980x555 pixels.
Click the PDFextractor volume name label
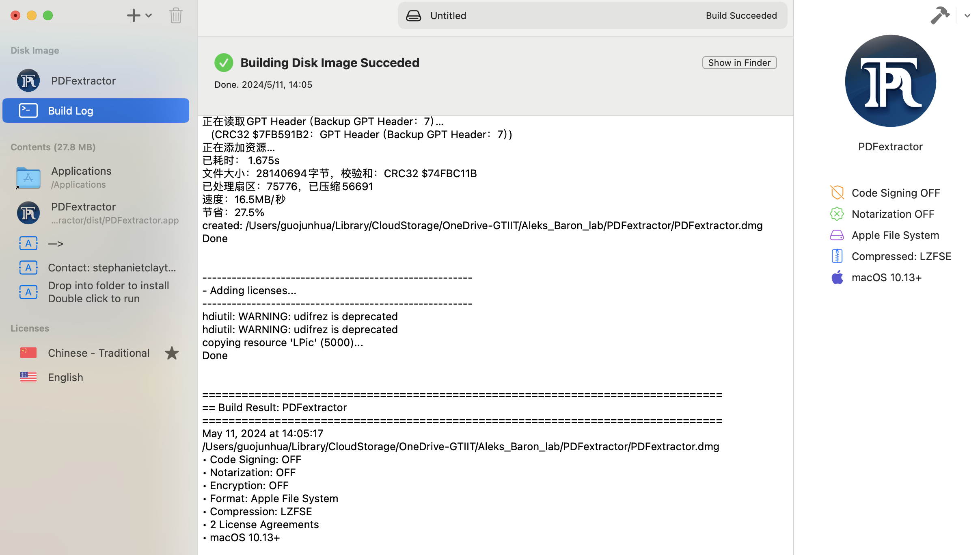pos(890,147)
